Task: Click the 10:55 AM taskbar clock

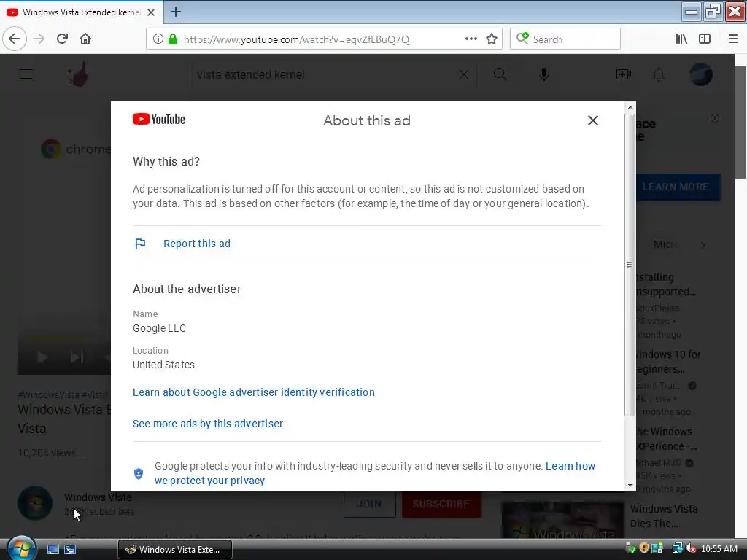Action: (x=719, y=549)
